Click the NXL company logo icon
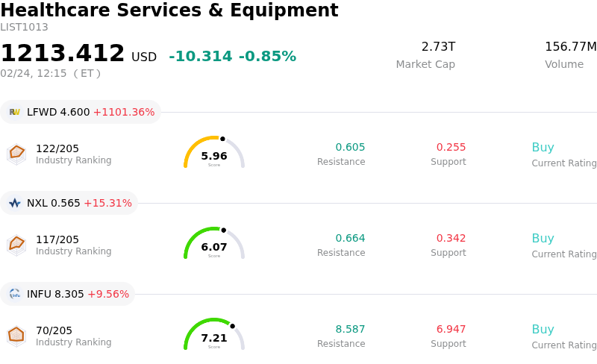Viewport: 597px width, 364px height. tap(15, 203)
